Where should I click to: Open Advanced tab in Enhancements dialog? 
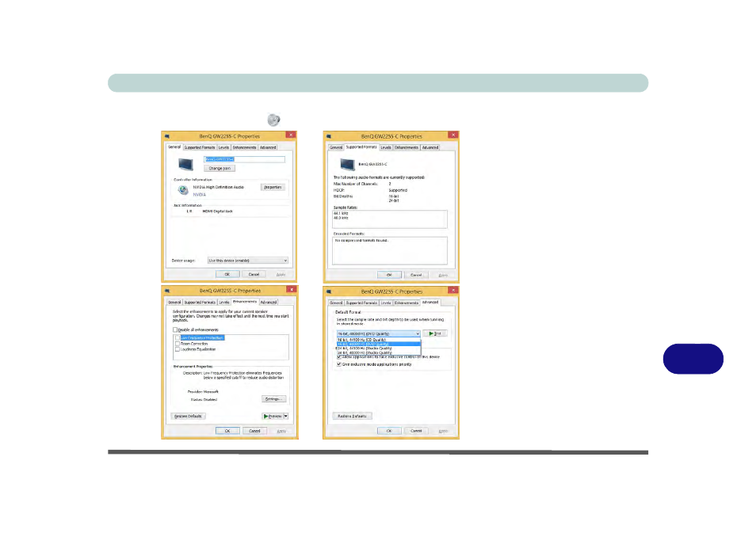click(x=269, y=303)
